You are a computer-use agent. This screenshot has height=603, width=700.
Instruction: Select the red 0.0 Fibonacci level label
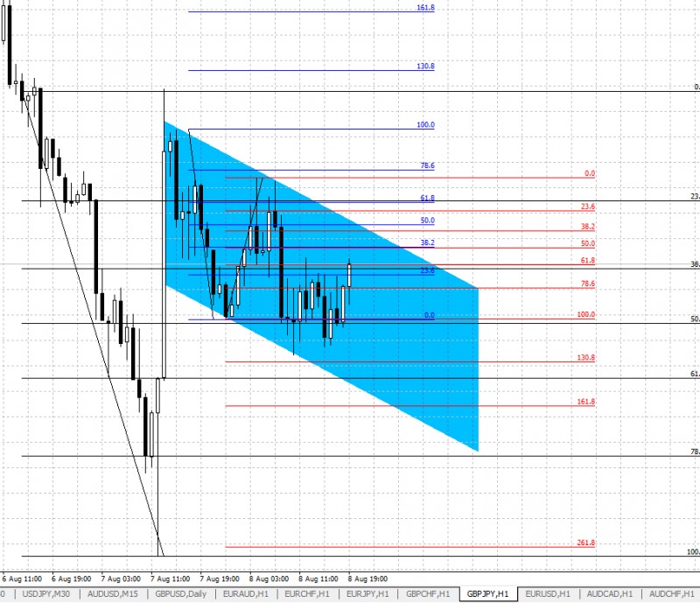[589, 174]
